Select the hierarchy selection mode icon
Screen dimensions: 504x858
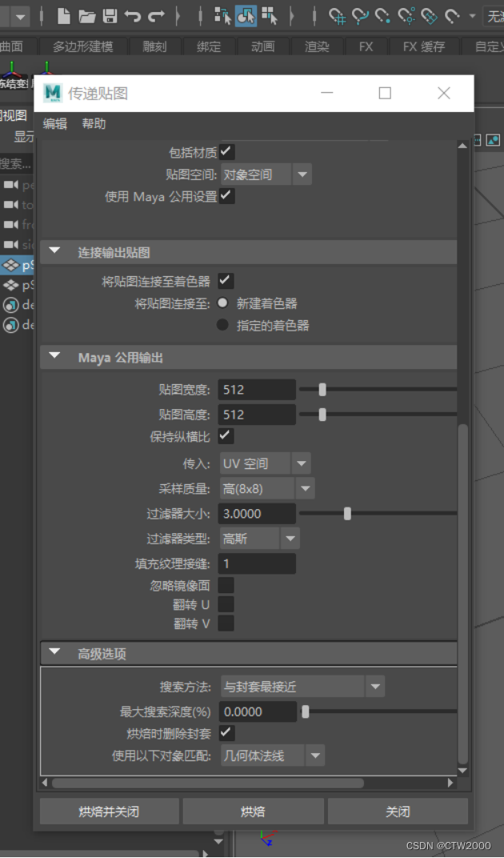pos(222,16)
